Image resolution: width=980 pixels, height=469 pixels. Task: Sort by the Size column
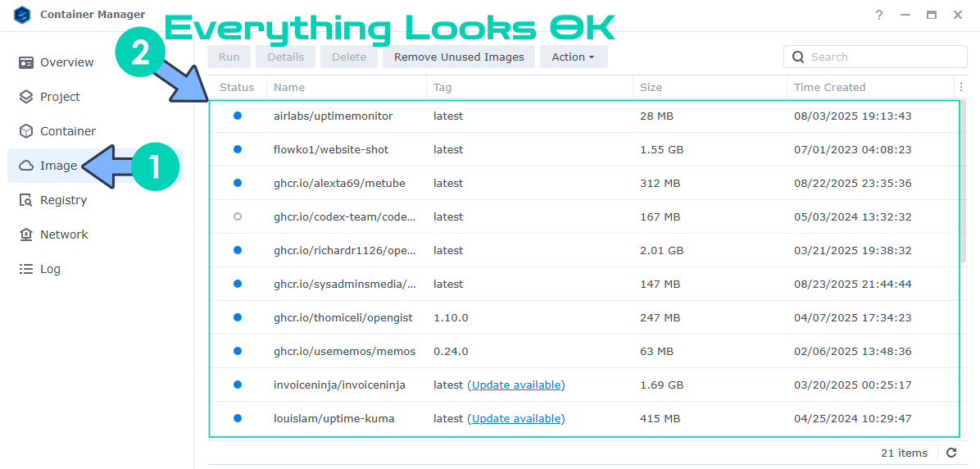710,87
